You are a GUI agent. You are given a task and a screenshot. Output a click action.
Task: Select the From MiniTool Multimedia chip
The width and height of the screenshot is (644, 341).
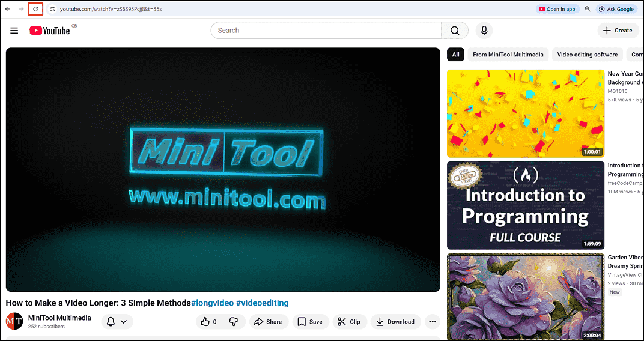pos(508,55)
